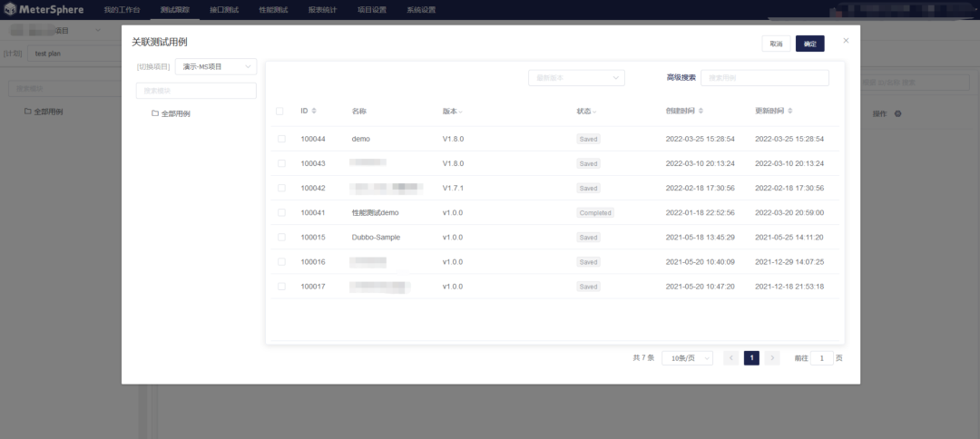Go to previous page arrow
The height and width of the screenshot is (439, 980).
pyautogui.click(x=731, y=357)
